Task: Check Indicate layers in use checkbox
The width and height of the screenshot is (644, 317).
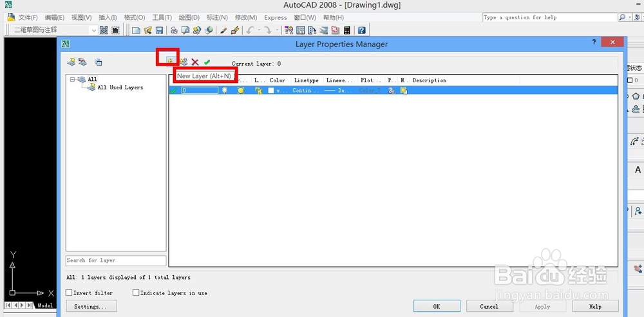Action: pyautogui.click(x=135, y=293)
